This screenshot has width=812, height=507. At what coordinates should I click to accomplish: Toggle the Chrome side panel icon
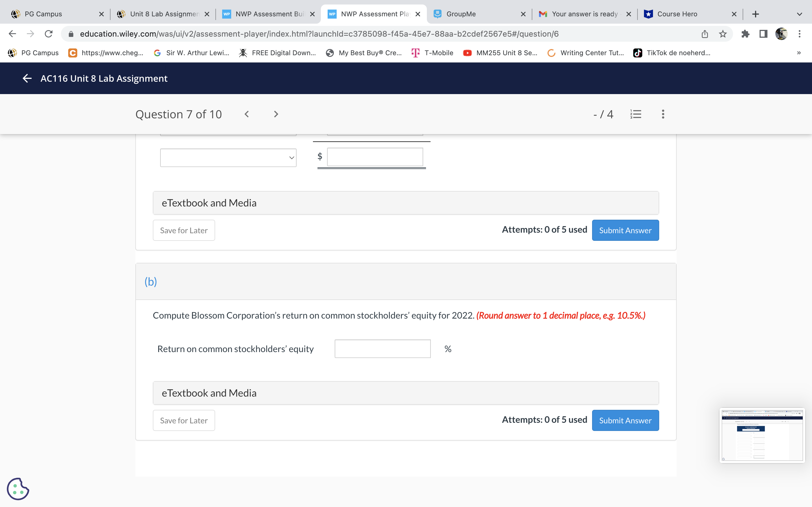click(x=763, y=34)
